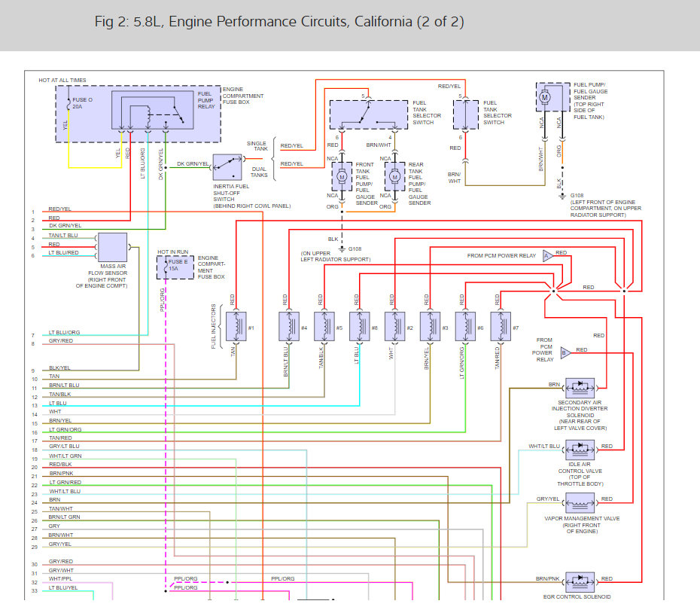Viewport: 700px width, 616px height.
Task: Click the figure title Fig 2: 5.8L heading
Action: click(x=279, y=21)
